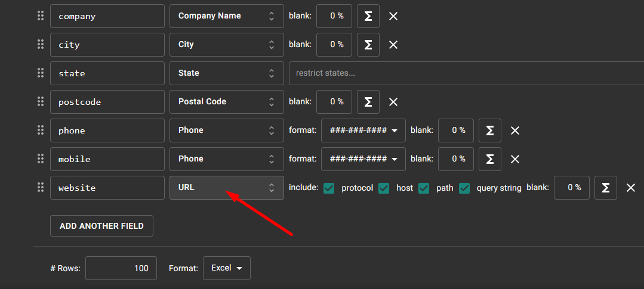Click the # Rows input showing 100
The width and height of the screenshot is (644, 289).
[x=121, y=268]
